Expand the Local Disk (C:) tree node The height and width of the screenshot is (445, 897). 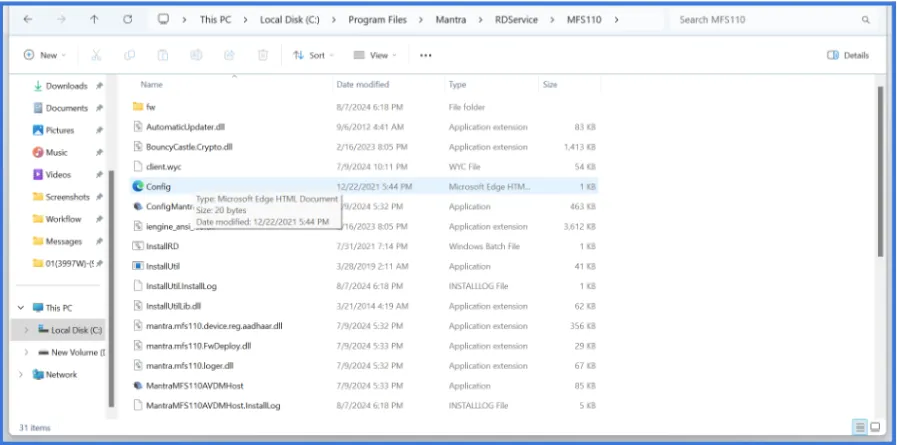click(26, 330)
